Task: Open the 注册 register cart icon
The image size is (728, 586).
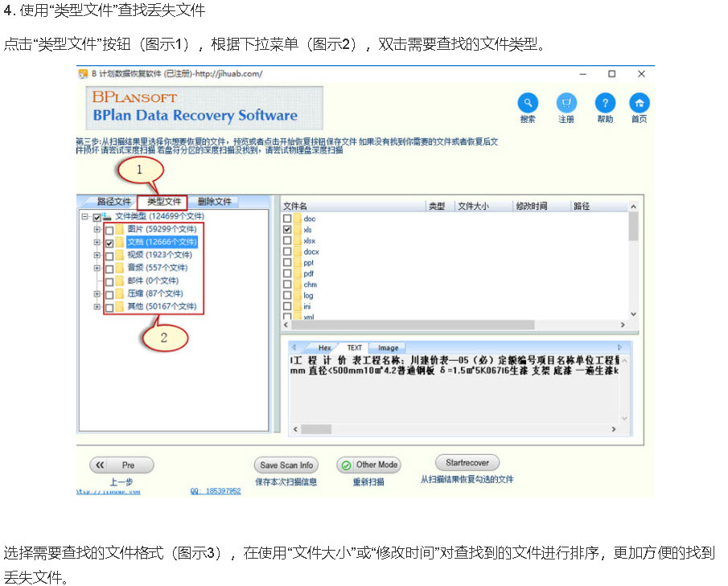Action: tap(566, 103)
